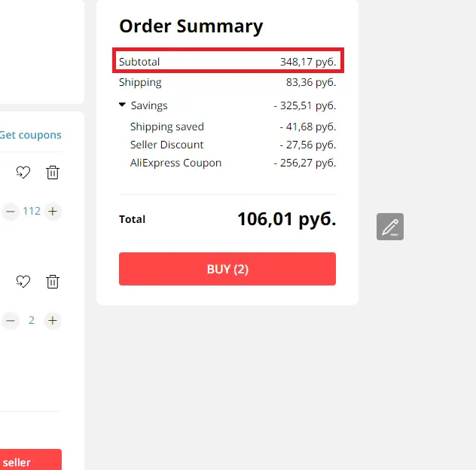Move the 112-quantity item to wishlist via heart icon

[x=23, y=172]
